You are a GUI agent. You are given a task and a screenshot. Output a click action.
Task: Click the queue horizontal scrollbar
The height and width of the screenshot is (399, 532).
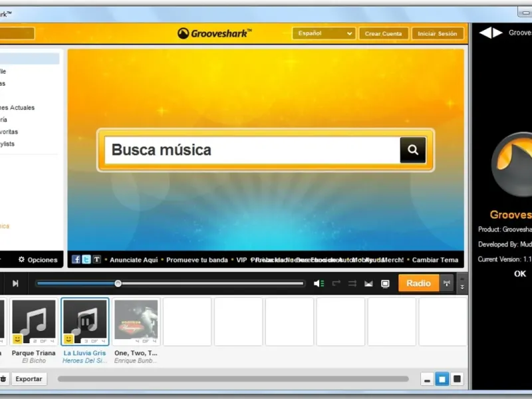tap(233, 378)
